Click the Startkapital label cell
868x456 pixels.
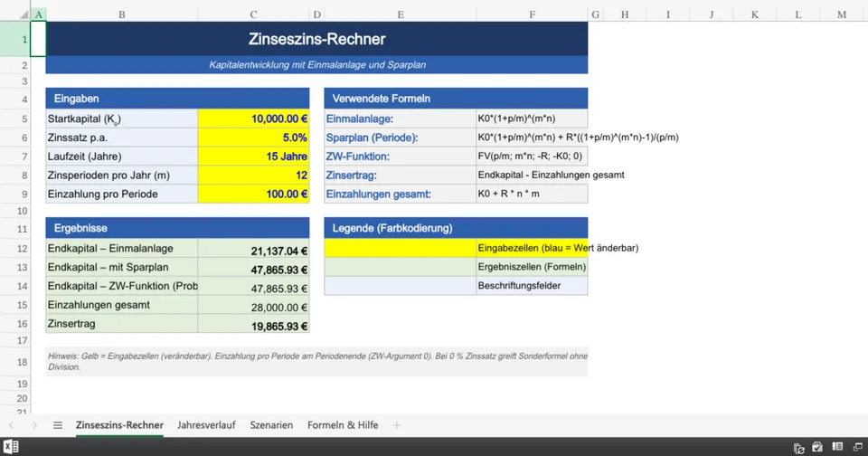point(122,119)
